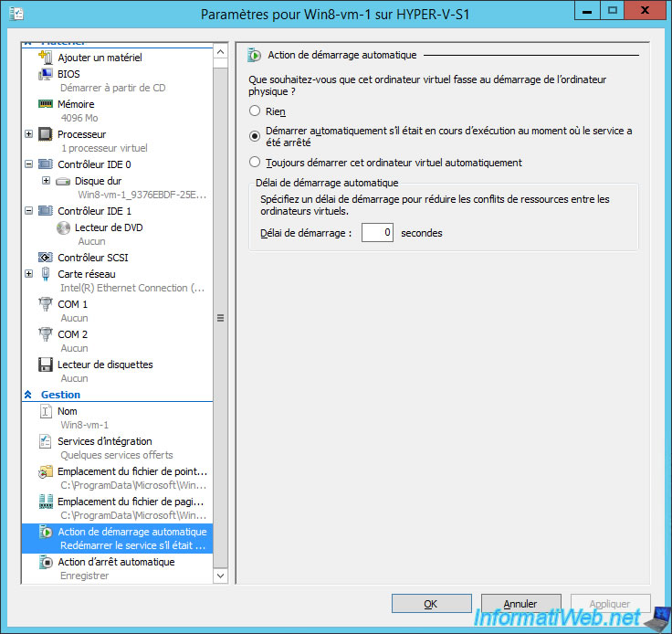Click the Mémoire RAM icon
This screenshot has height=634, width=672.
pyautogui.click(x=46, y=104)
